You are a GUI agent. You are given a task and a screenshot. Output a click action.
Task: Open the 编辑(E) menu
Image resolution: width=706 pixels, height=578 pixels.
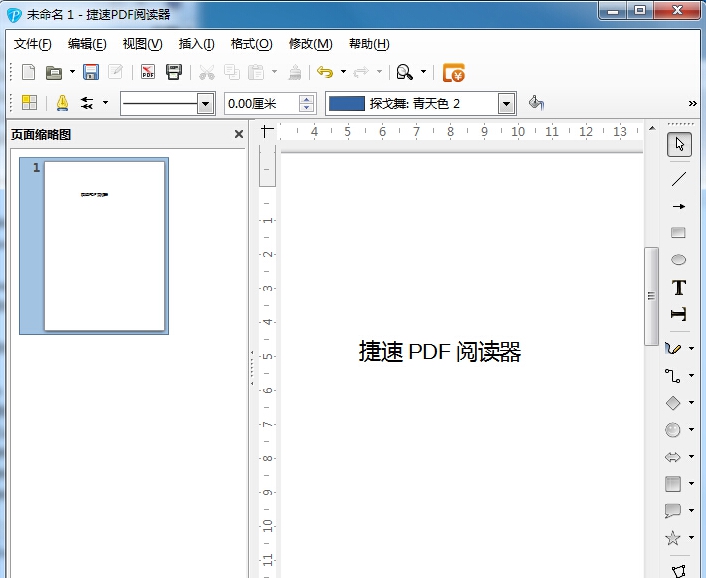pyautogui.click(x=87, y=44)
